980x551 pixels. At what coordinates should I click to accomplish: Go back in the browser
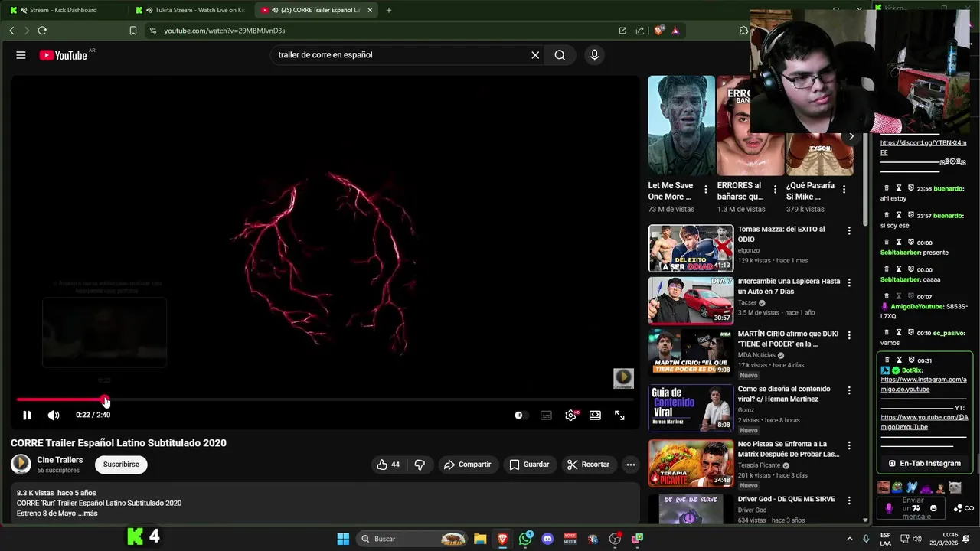[x=11, y=31]
